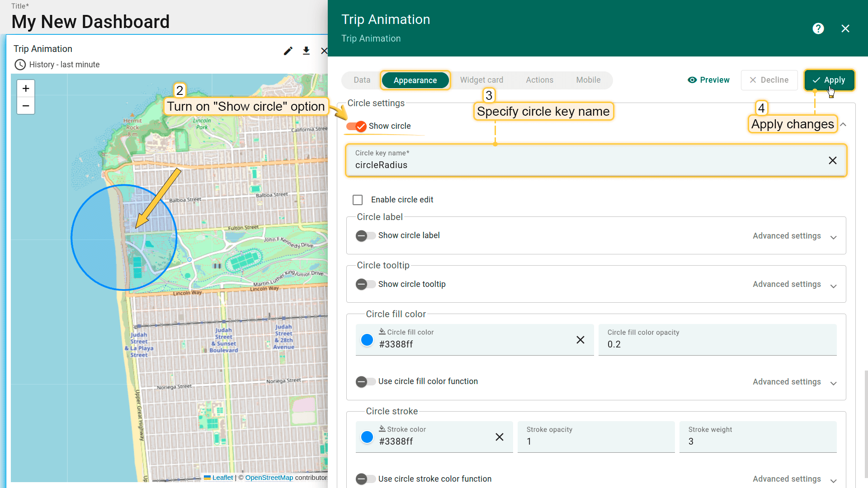This screenshot has height=488, width=868.
Task: Edit the Circle fill color opacity field
Action: [717, 340]
